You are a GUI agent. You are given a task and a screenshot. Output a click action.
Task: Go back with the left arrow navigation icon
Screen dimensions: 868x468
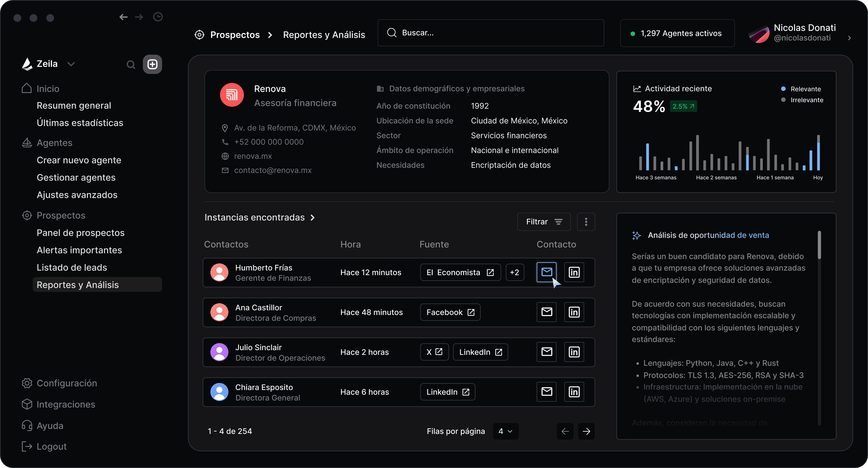[x=123, y=17]
